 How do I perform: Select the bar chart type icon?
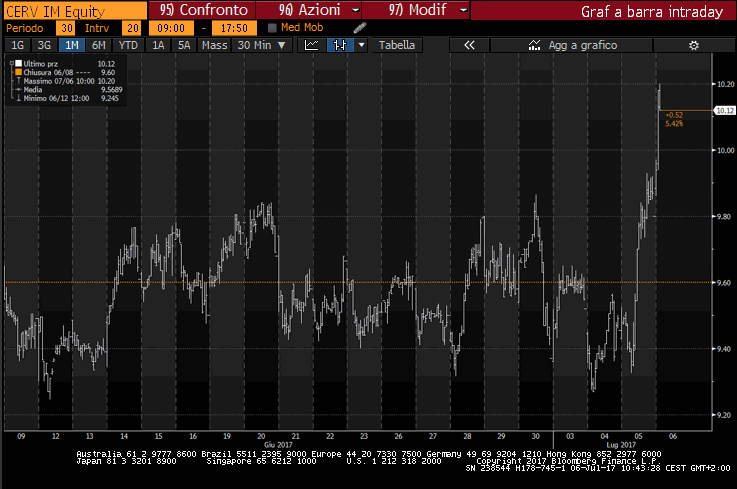tap(340, 45)
